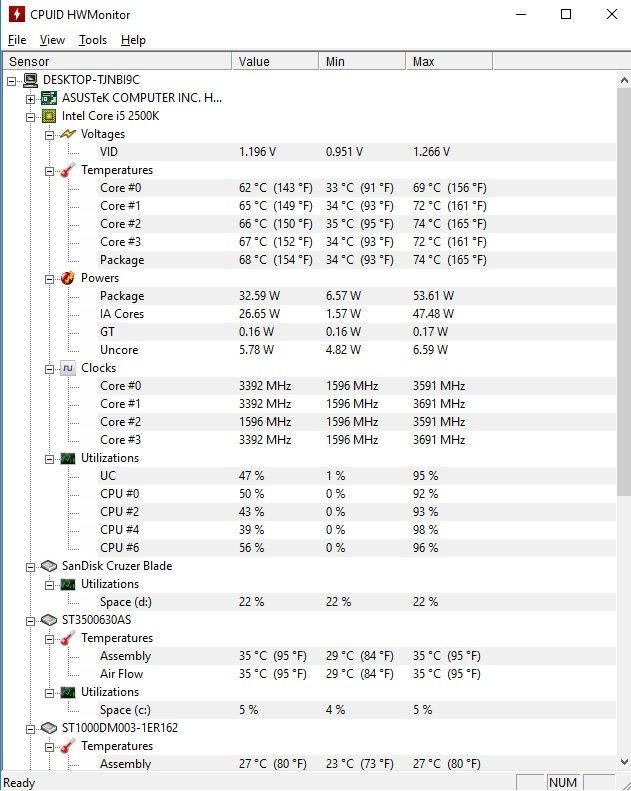
Task: Click the CPU Utilizations graph icon
Action: [x=68, y=458]
